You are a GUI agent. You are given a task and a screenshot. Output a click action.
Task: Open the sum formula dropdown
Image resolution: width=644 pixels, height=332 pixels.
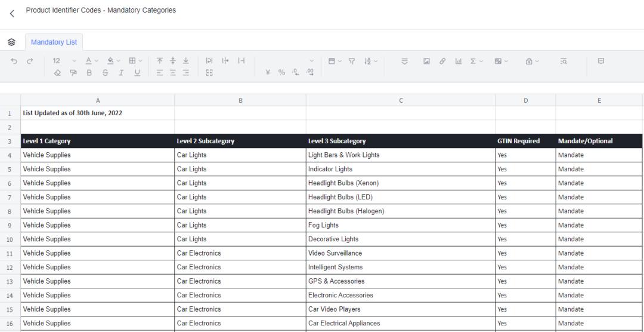[x=476, y=61]
